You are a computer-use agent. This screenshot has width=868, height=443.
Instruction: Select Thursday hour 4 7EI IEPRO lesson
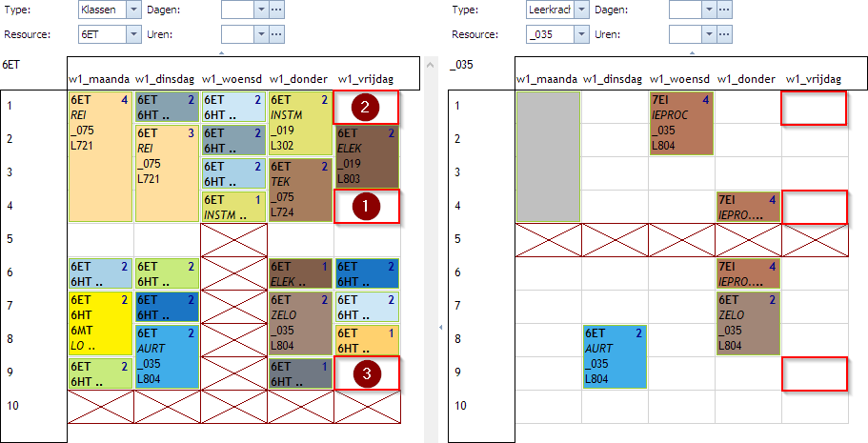[x=749, y=207]
